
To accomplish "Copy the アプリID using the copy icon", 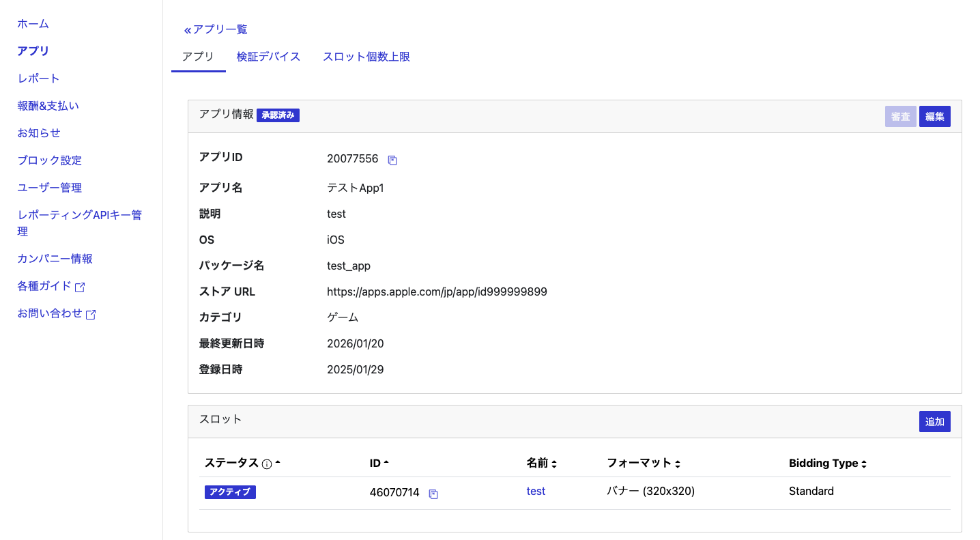I will pos(392,159).
